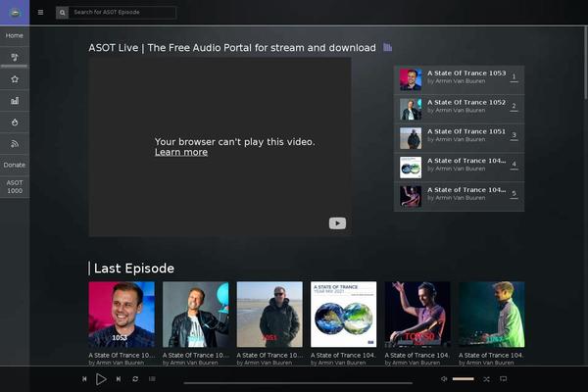This screenshot has width=588, height=392.
Task: Open the flame trending sidebar icon
Action: point(15,122)
